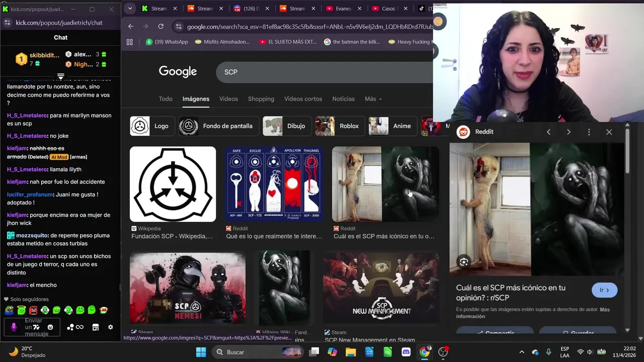Open the Shopping search tab
Image resolution: width=644 pixels, height=362 pixels.
[x=261, y=99]
